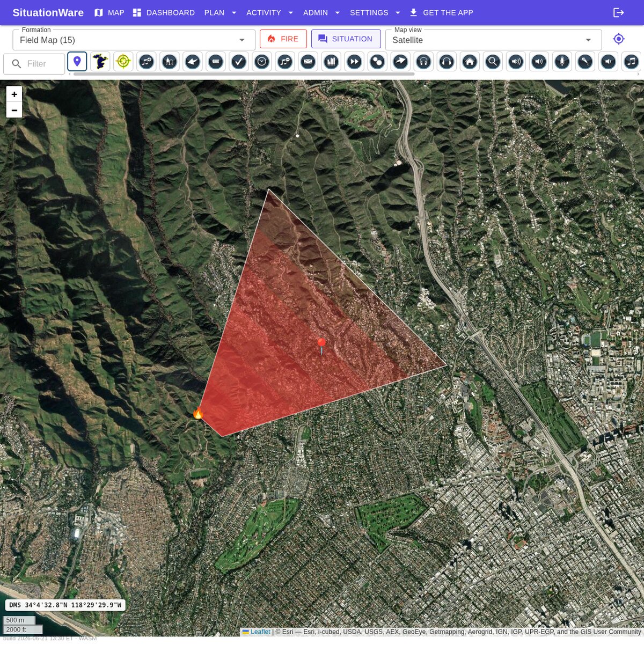Click the Filter search field

click(x=34, y=64)
